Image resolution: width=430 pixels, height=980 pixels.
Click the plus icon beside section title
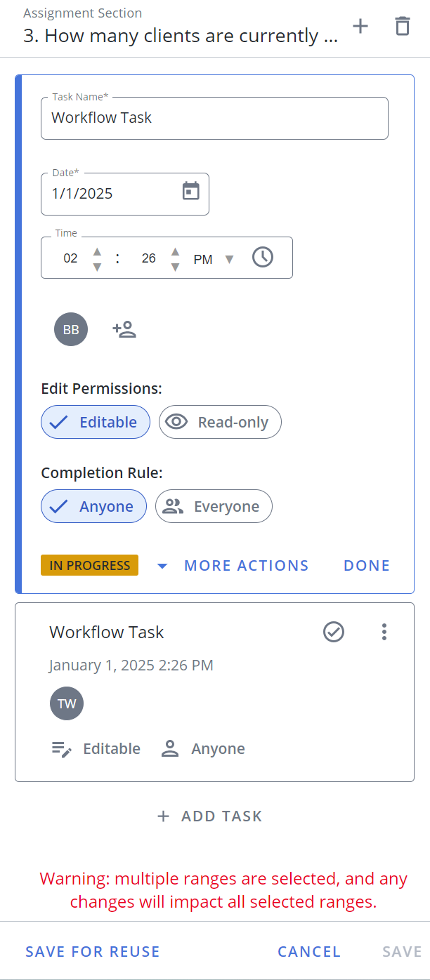tap(360, 27)
